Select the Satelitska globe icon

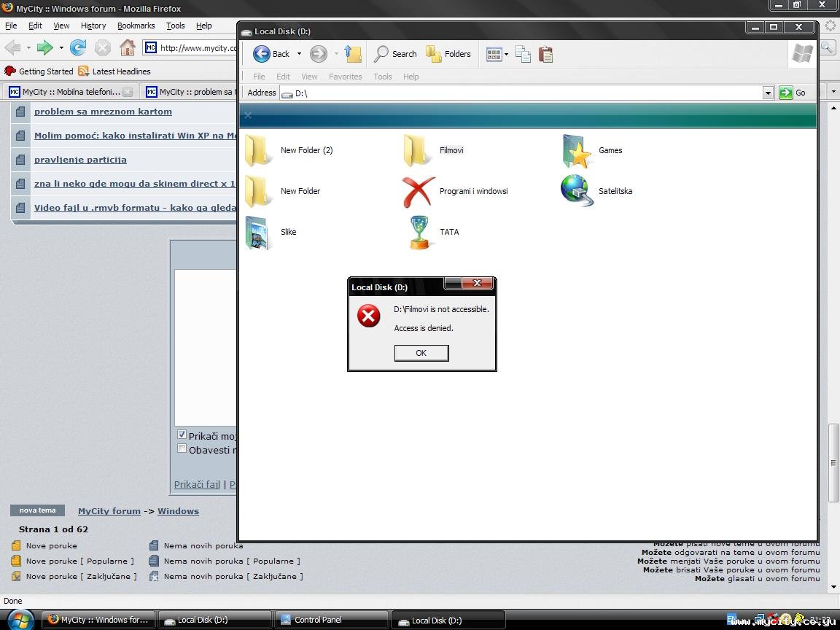[x=577, y=190]
